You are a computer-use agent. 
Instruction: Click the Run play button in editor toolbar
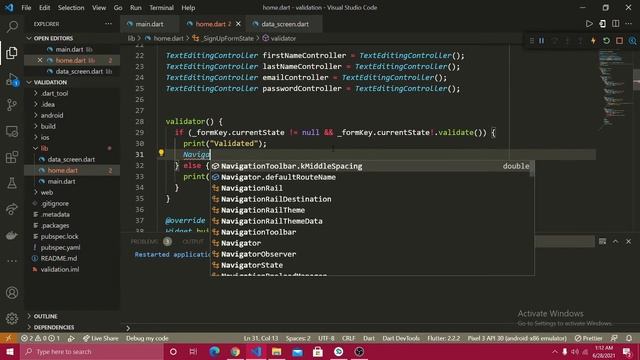tap(589, 24)
